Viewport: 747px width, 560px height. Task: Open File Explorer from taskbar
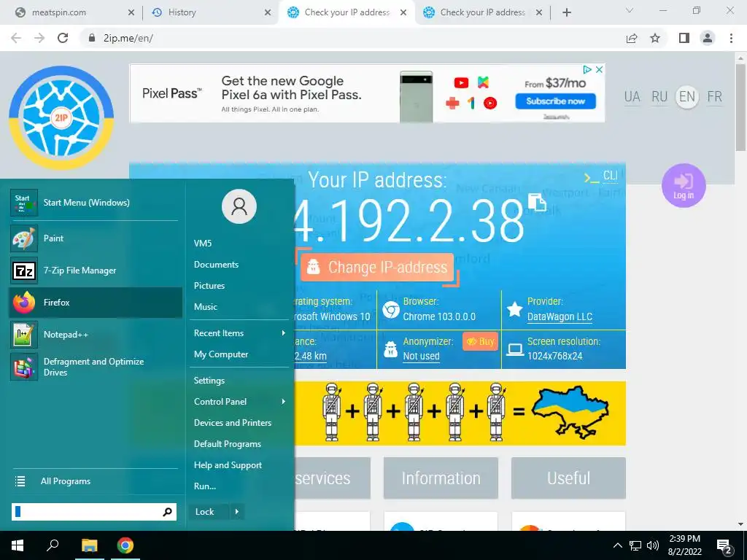point(89,545)
